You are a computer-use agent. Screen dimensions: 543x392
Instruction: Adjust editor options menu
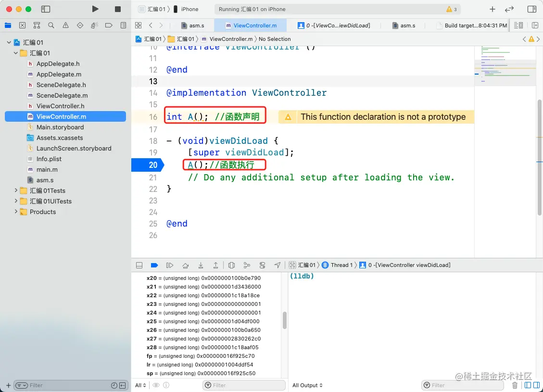point(518,25)
